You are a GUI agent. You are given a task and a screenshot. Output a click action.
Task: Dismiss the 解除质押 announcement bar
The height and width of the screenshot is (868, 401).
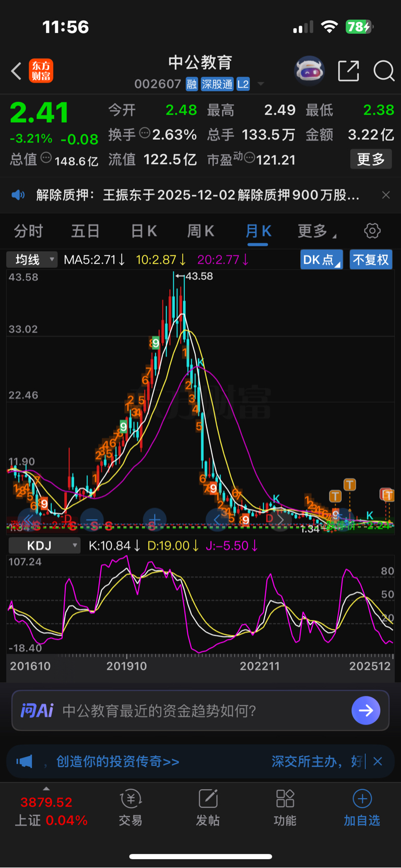386,195
